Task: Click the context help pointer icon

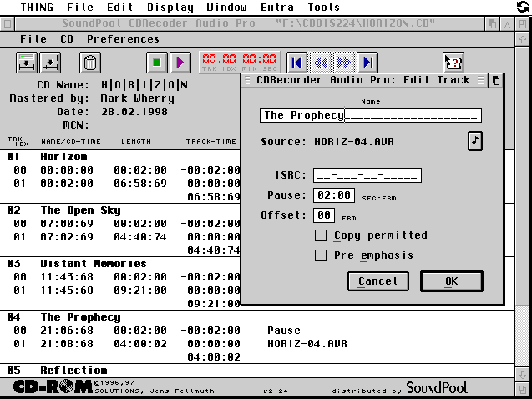Action: tap(453, 63)
